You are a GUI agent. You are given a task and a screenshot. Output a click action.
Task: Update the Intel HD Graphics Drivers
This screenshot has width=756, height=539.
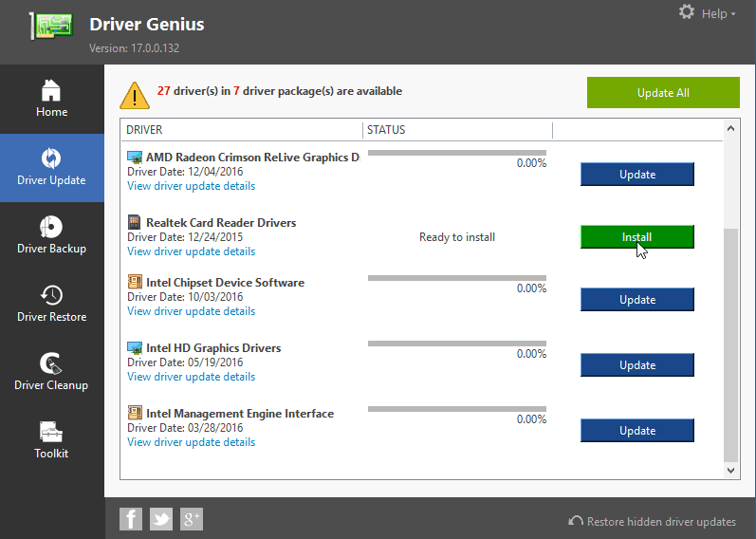[x=636, y=365]
